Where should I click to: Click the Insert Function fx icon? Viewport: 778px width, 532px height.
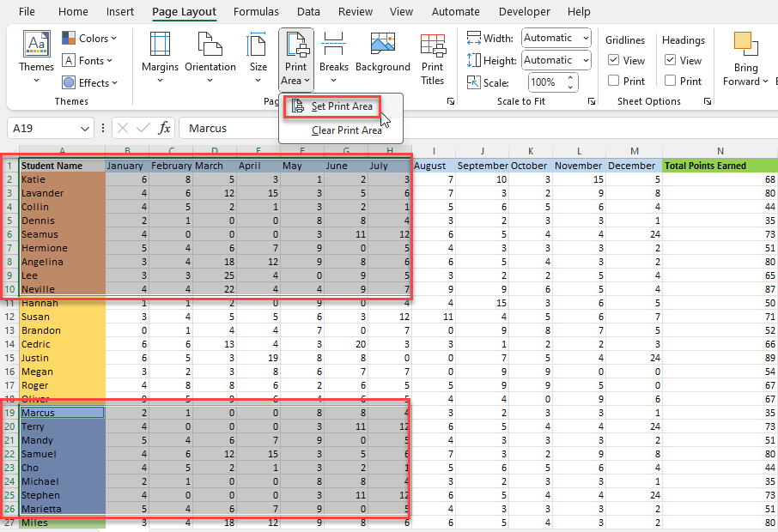164,129
